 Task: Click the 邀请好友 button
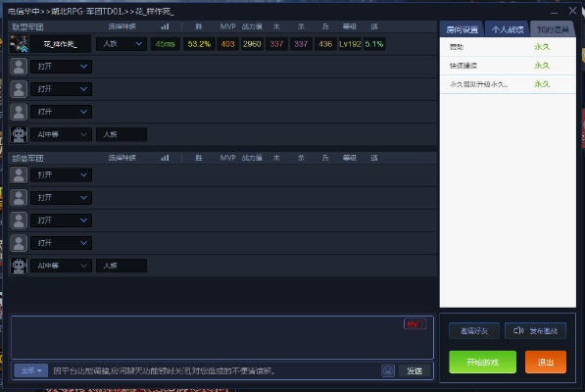(474, 331)
